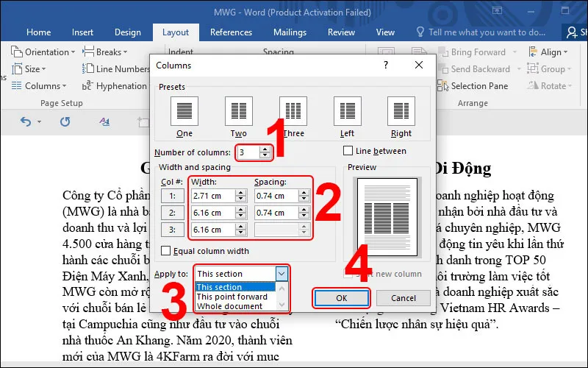Click the column 1 Width input field
Viewport: 588px width, 368px height.
214,196
